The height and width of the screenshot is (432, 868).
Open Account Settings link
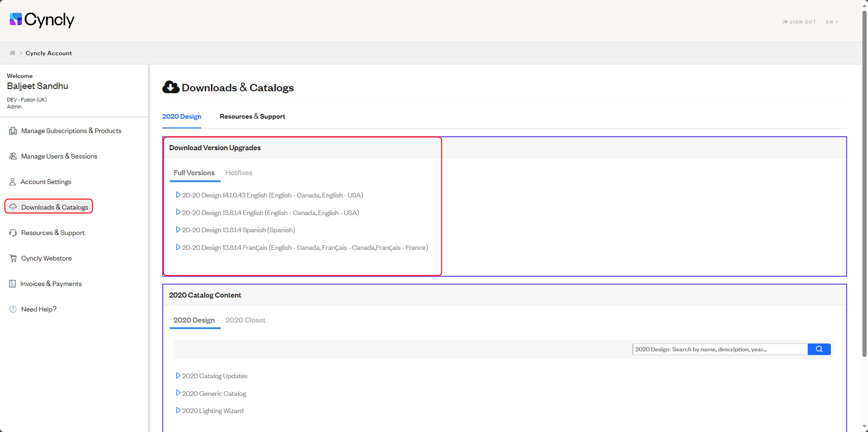click(46, 182)
